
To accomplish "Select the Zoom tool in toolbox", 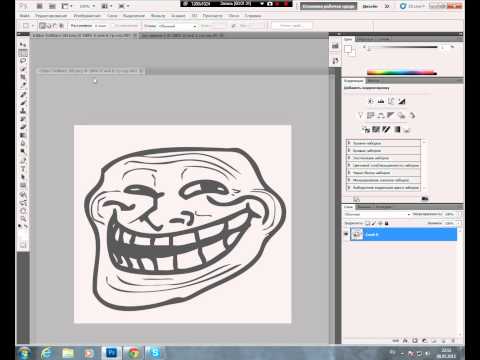I will click(x=23, y=219).
